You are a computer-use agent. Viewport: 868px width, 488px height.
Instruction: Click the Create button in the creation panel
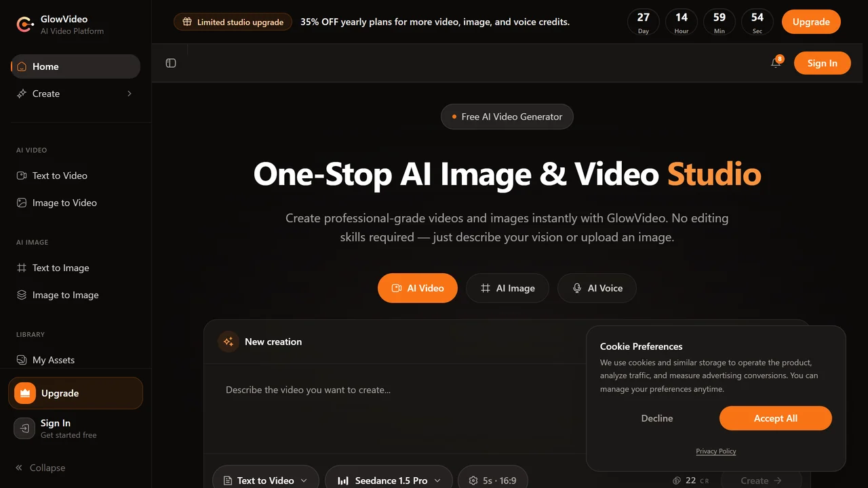click(761, 480)
